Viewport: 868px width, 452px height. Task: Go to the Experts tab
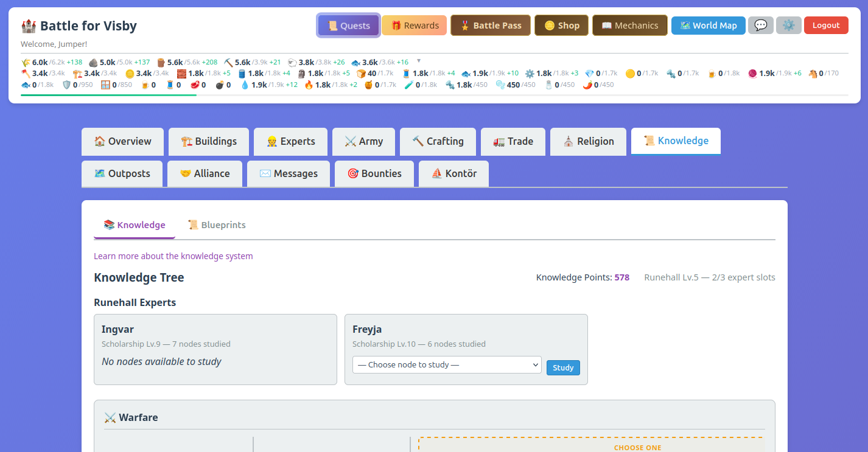tap(290, 141)
